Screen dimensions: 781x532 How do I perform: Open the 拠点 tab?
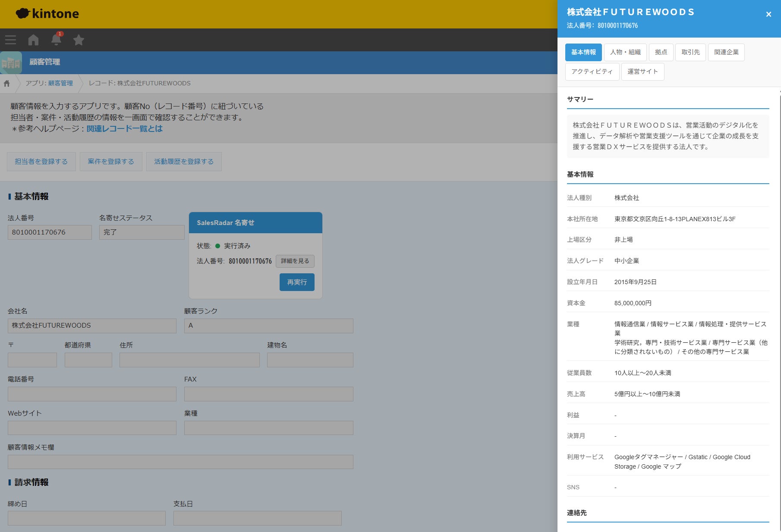[661, 52]
